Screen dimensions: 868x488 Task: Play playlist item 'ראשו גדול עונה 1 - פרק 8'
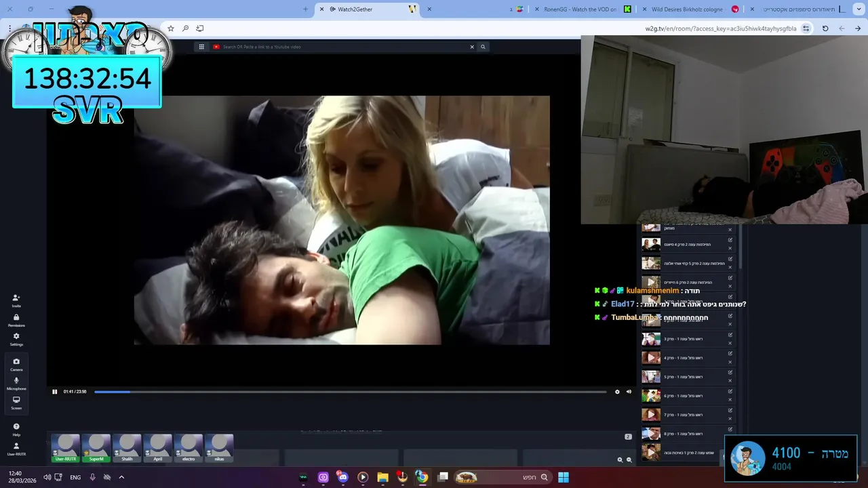(x=687, y=434)
